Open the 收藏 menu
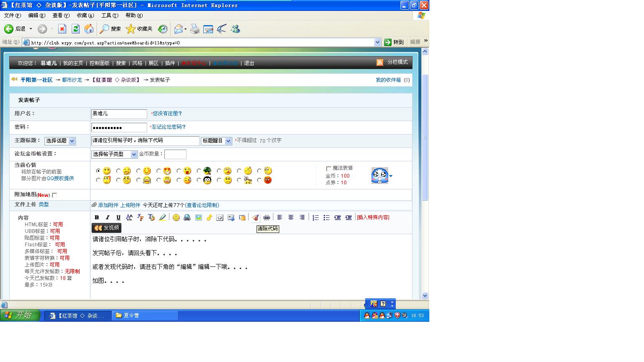Viewport: 644px width, 362px height. pyautogui.click(x=85, y=16)
